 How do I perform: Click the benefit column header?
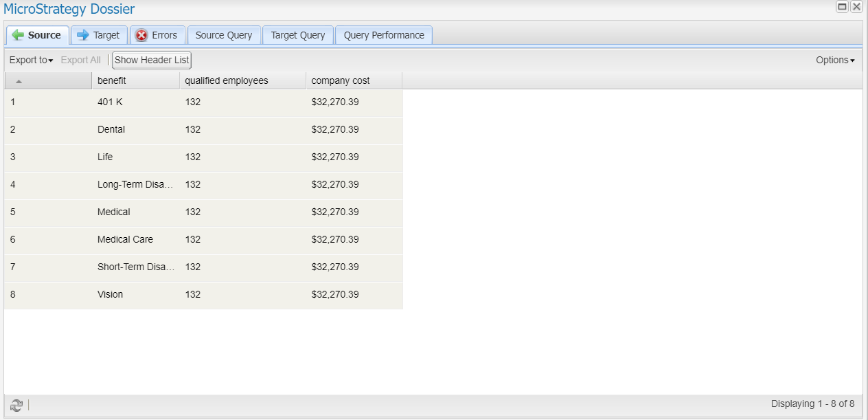(112, 81)
